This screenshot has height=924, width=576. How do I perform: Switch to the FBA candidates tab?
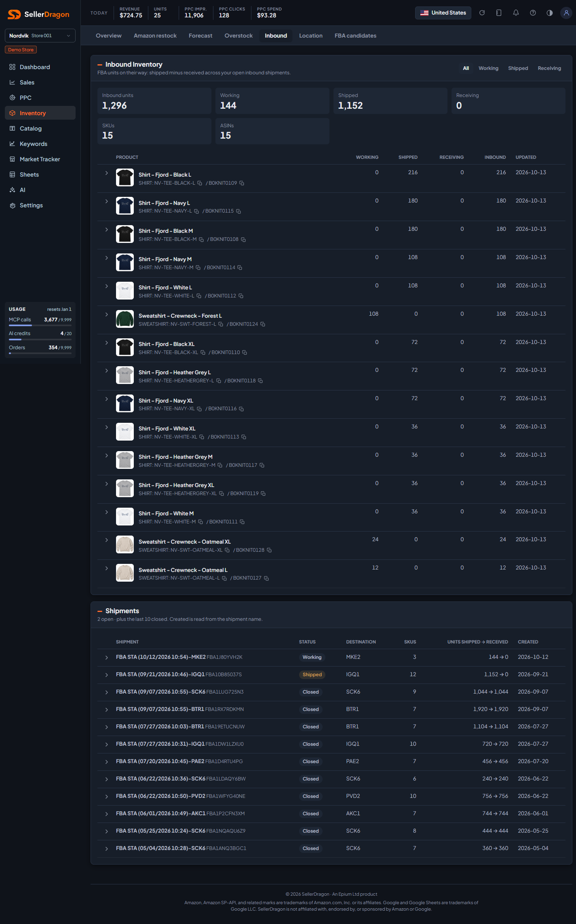pyautogui.click(x=355, y=36)
